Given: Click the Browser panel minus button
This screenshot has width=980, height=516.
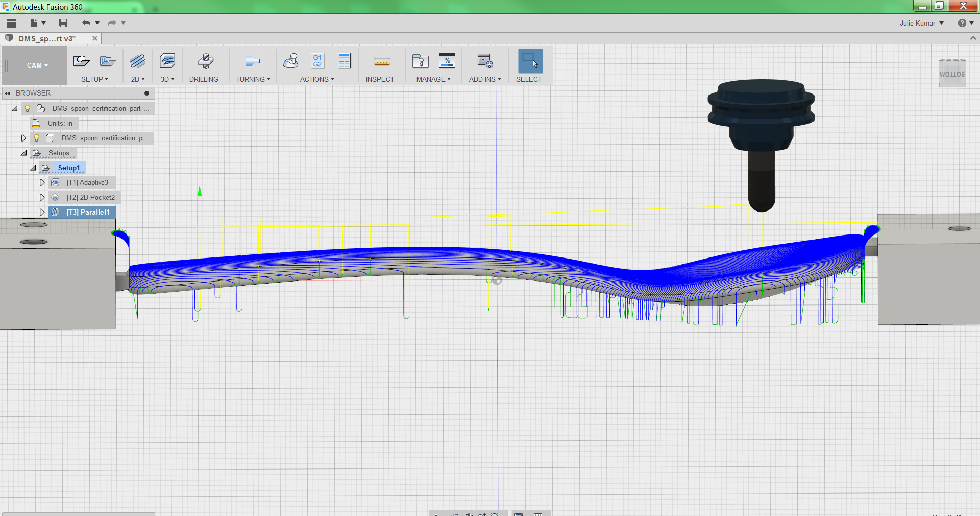Looking at the screenshot, I should [x=146, y=93].
